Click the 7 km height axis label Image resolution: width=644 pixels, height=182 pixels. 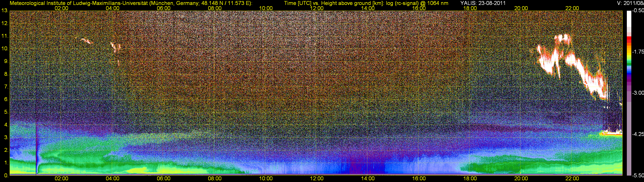click(6, 87)
